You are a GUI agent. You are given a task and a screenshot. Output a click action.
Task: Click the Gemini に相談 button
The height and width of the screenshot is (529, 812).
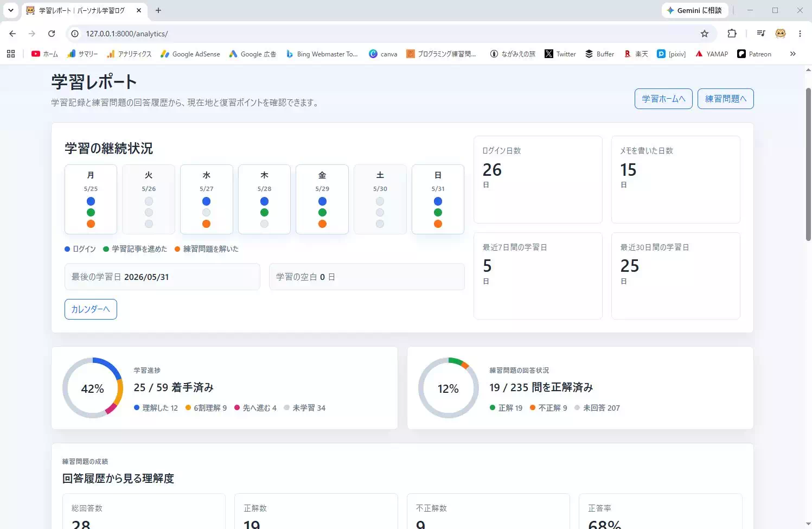pyautogui.click(x=694, y=10)
